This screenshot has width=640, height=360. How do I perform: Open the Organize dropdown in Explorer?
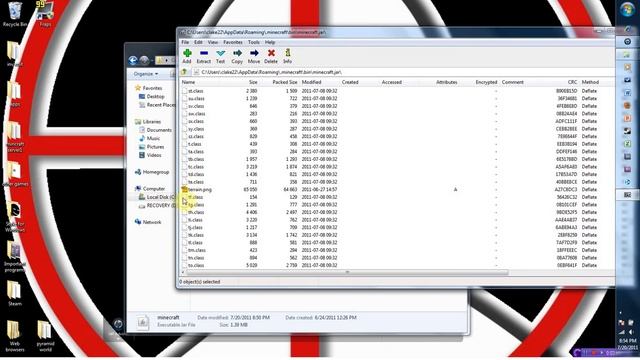tap(146, 74)
